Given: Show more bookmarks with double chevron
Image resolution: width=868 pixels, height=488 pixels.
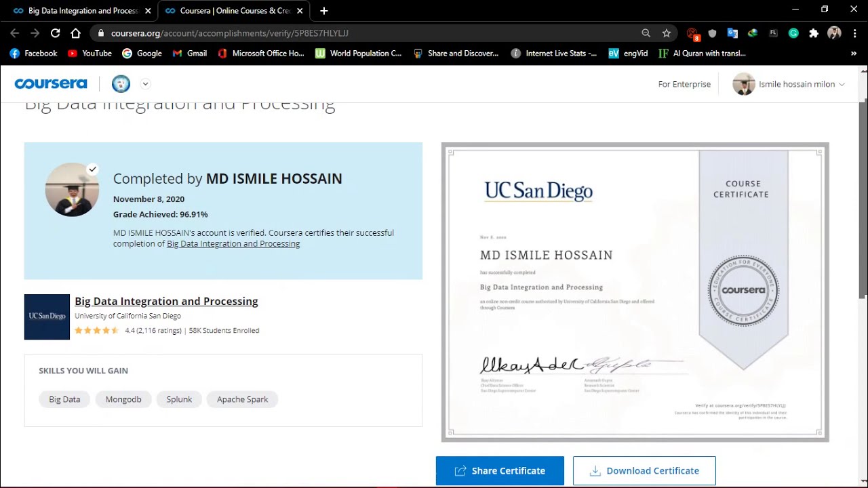Looking at the screenshot, I should [853, 53].
